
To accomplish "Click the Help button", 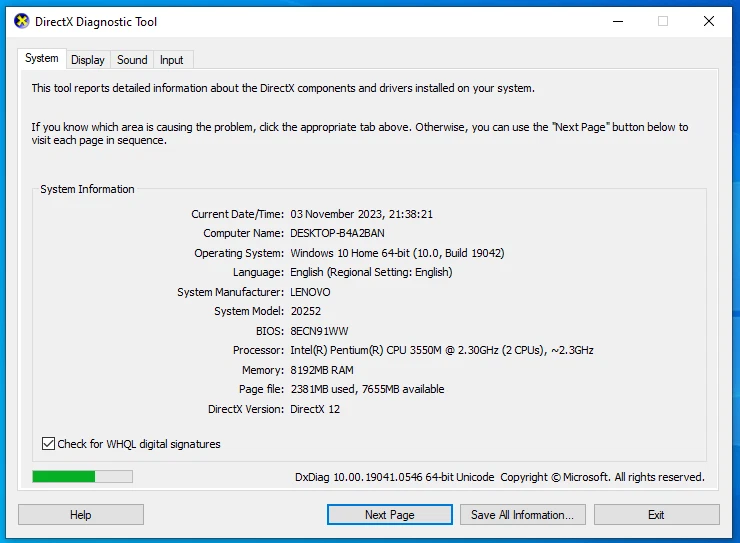I will (x=81, y=515).
